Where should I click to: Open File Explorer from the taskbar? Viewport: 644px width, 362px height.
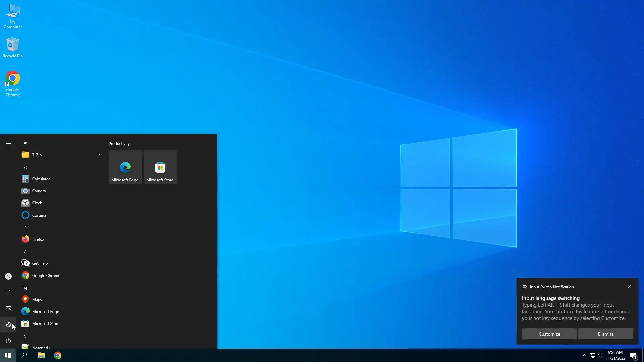click(x=41, y=355)
